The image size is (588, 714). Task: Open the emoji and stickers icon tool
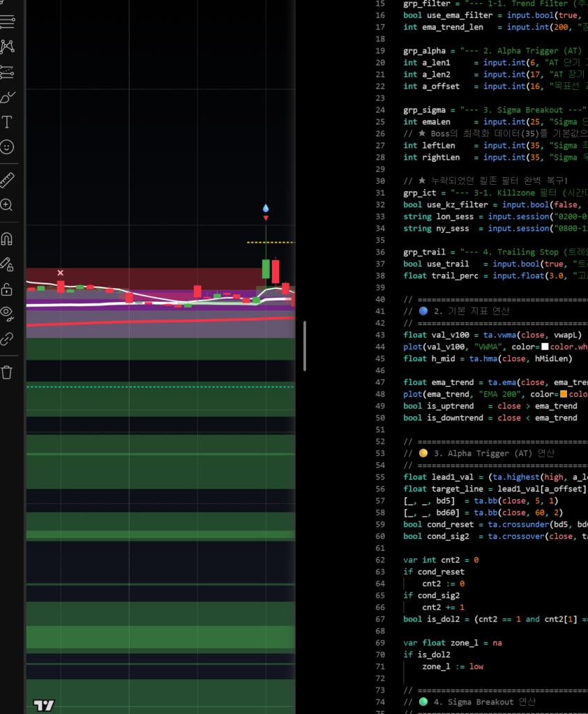[7, 147]
